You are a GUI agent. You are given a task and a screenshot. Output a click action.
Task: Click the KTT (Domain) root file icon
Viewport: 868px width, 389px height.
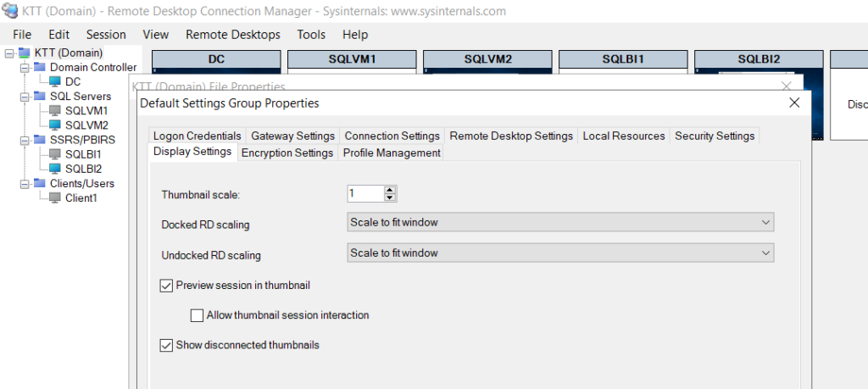click(25, 53)
